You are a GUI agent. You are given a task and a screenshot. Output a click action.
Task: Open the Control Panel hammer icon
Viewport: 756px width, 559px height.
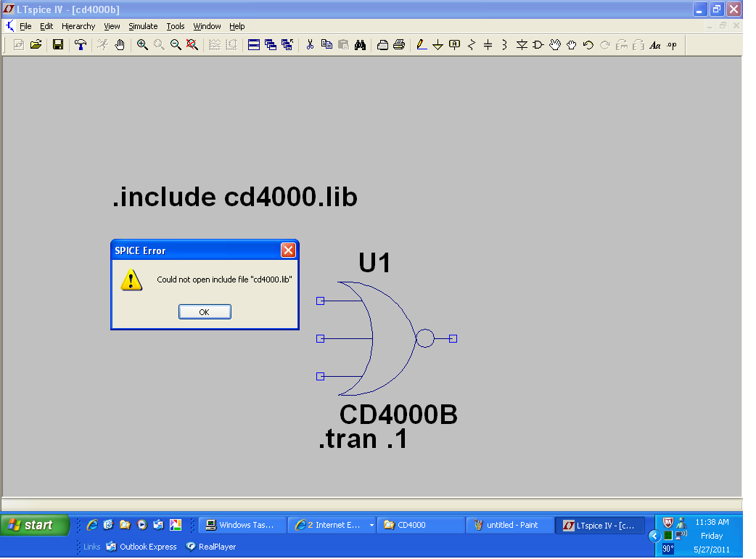(81, 45)
